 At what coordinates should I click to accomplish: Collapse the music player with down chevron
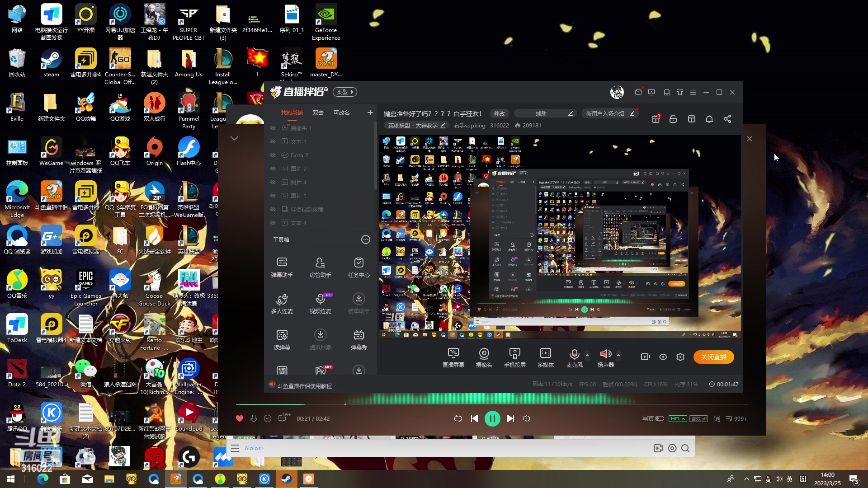tap(234, 138)
